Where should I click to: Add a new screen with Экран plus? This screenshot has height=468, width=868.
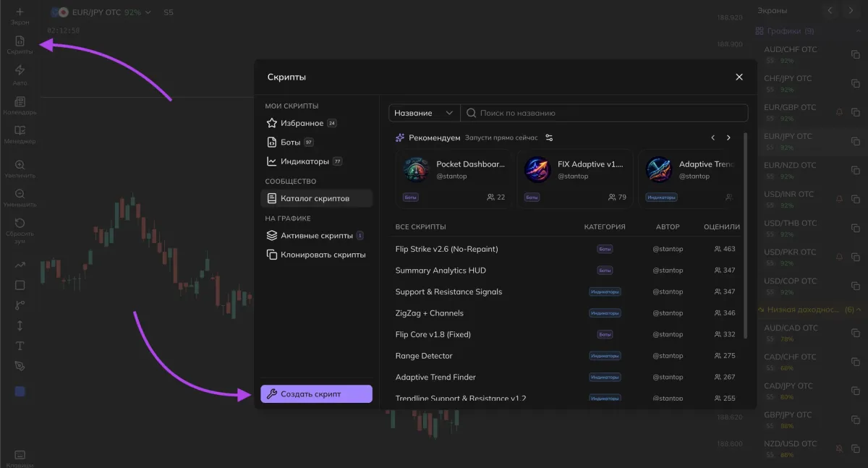click(20, 16)
